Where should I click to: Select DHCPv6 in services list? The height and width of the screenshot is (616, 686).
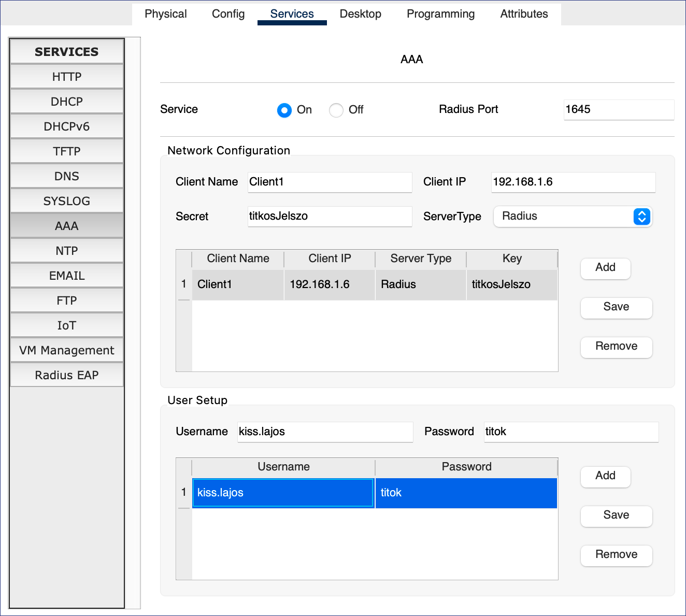[x=67, y=126]
